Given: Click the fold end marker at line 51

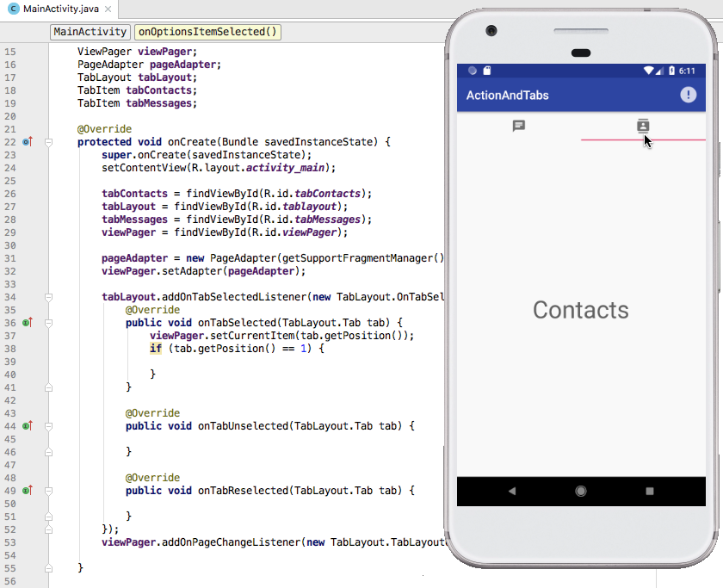Looking at the screenshot, I should coord(48,517).
